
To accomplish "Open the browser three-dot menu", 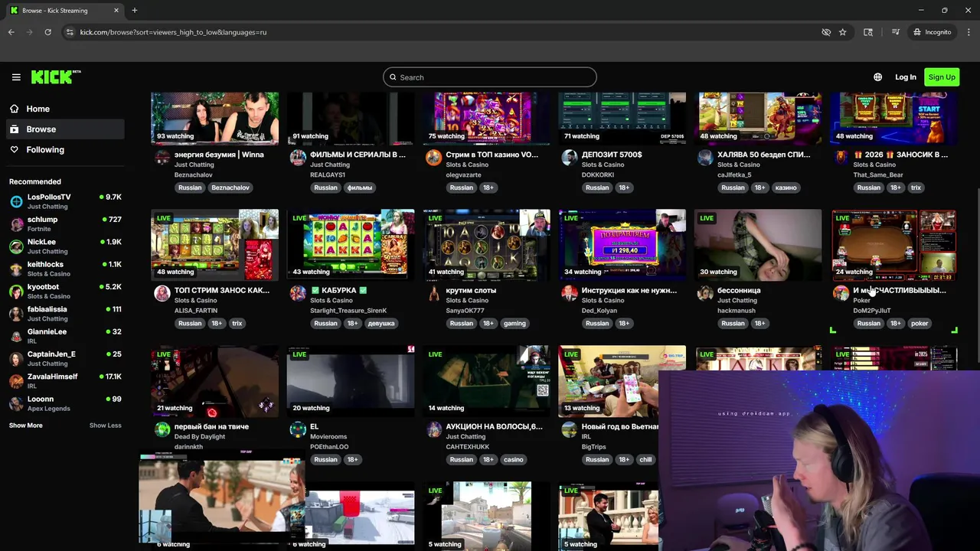I will (969, 32).
